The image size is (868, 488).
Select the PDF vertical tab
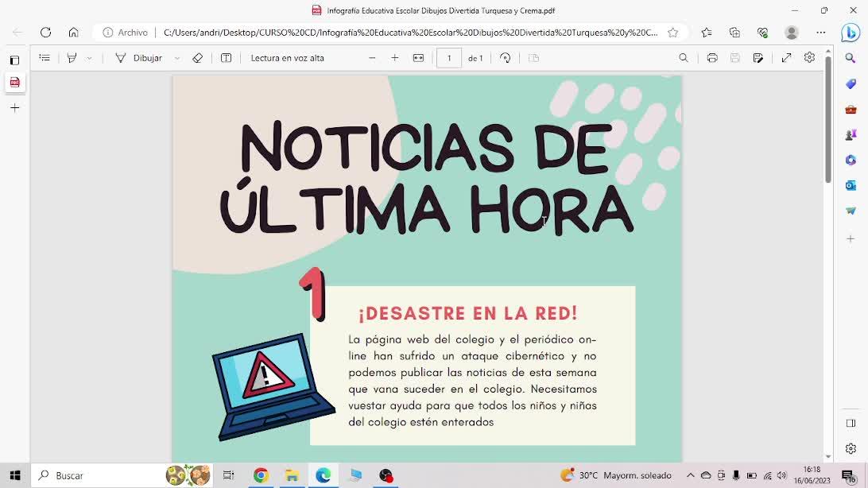click(15, 83)
